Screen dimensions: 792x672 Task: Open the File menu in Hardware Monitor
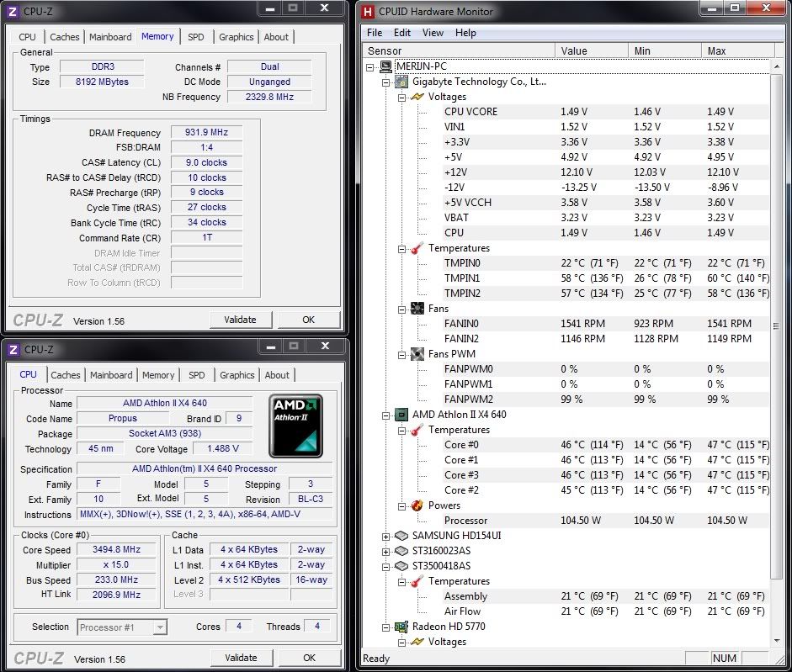[x=375, y=33]
